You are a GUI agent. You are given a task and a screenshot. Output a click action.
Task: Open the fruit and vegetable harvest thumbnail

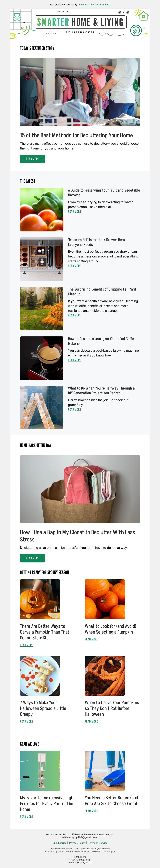pos(42,210)
